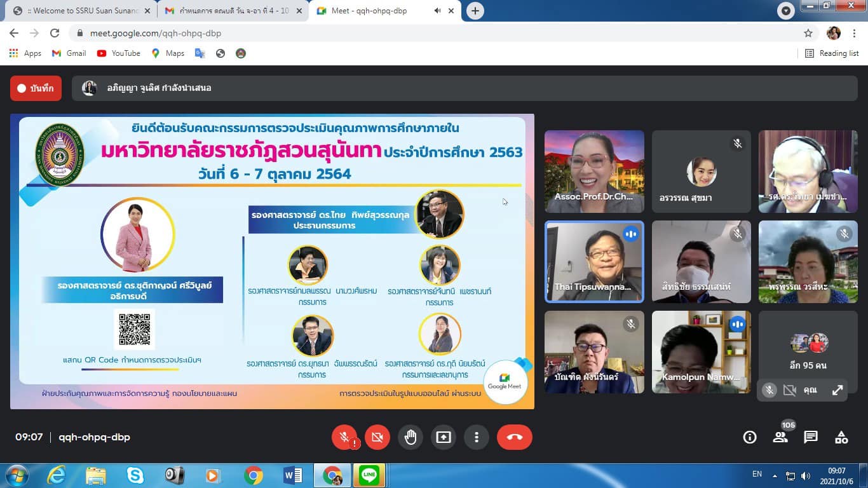Toggle camera on in bottom bar
The width and height of the screenshot is (868, 488).
pyautogui.click(x=377, y=437)
